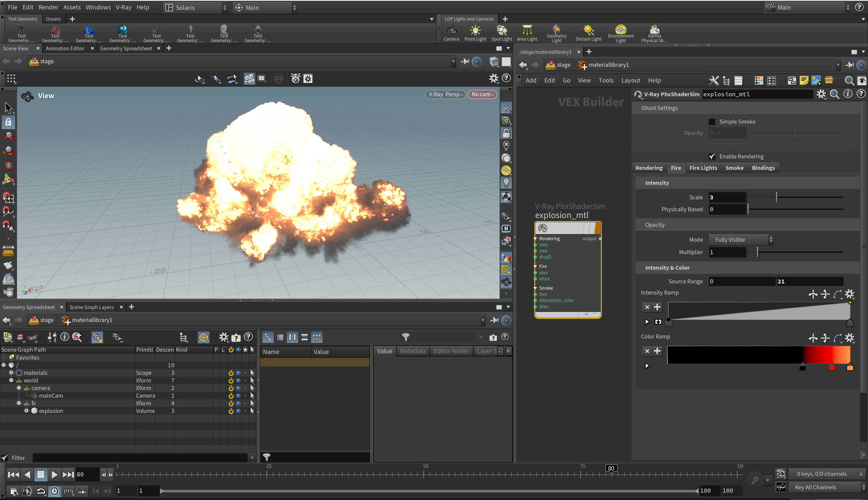Toggle visibility eye of materials prim
This screenshot has height=500, width=868.
[238, 373]
